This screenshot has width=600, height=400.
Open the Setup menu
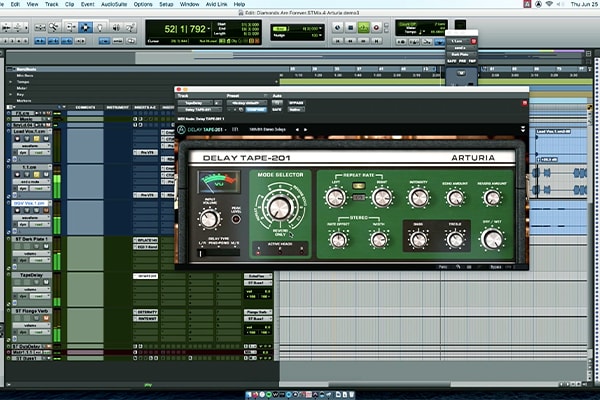[166, 4]
